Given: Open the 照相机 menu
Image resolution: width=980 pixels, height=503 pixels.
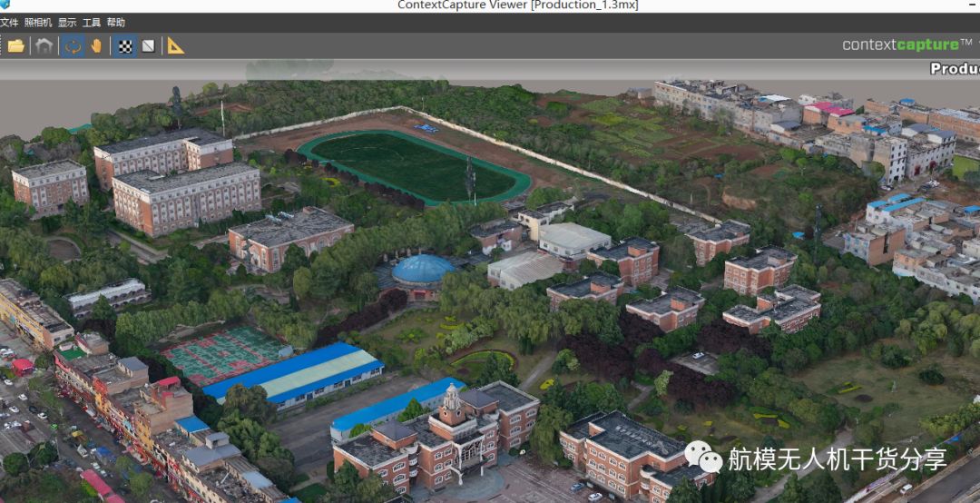Looking at the screenshot, I should [x=38, y=23].
